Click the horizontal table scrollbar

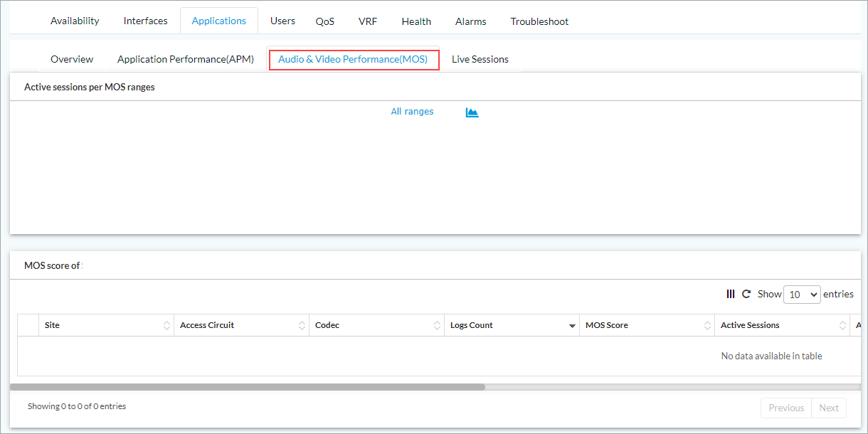[248, 387]
